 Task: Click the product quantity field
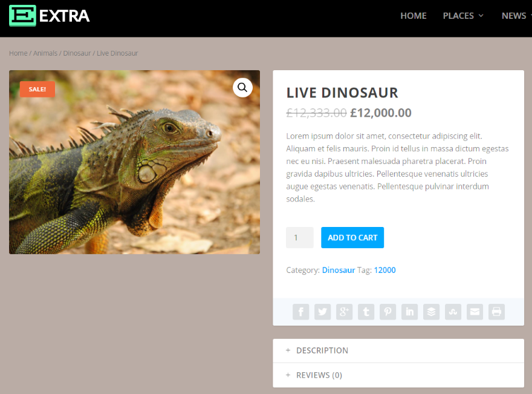pyautogui.click(x=300, y=237)
